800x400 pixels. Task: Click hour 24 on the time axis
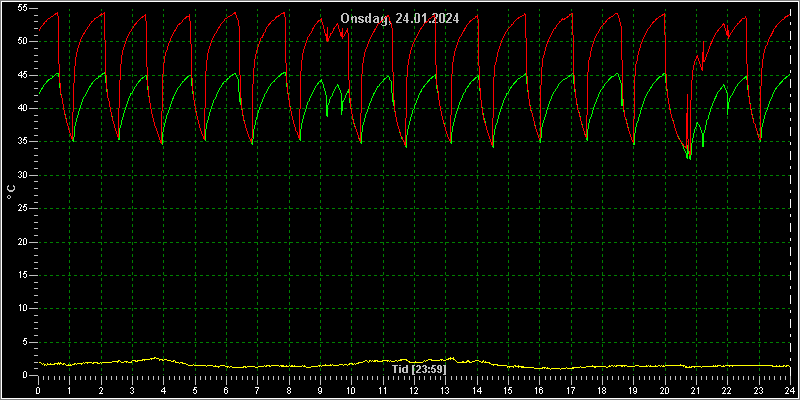tap(790, 390)
